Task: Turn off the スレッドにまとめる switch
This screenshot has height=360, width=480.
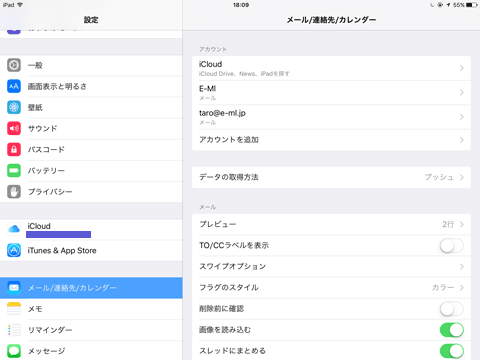Action: tap(452, 351)
